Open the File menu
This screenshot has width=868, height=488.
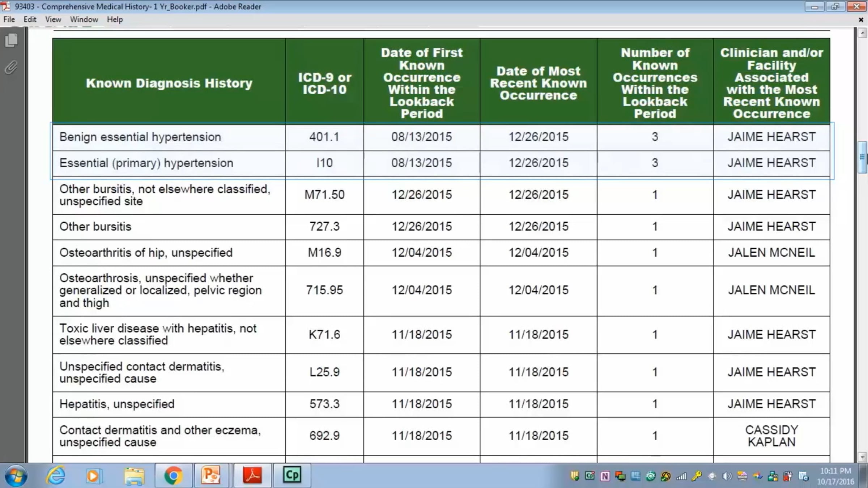[9, 20]
